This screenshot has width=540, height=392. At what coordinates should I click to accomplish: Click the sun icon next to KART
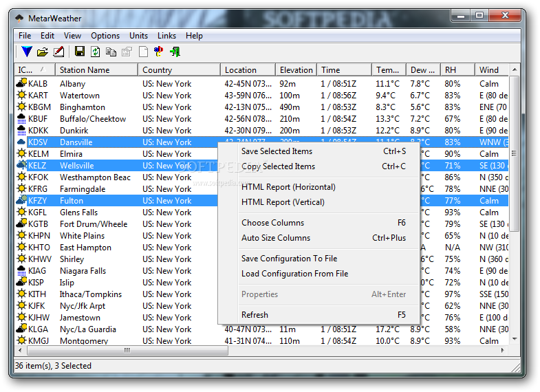pyautogui.click(x=21, y=95)
